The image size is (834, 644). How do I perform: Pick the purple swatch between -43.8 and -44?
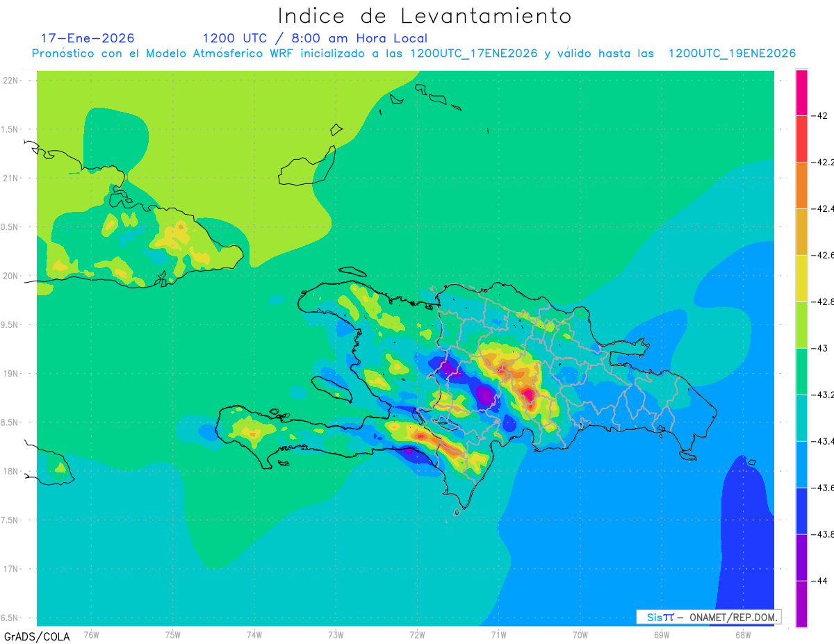(x=801, y=557)
